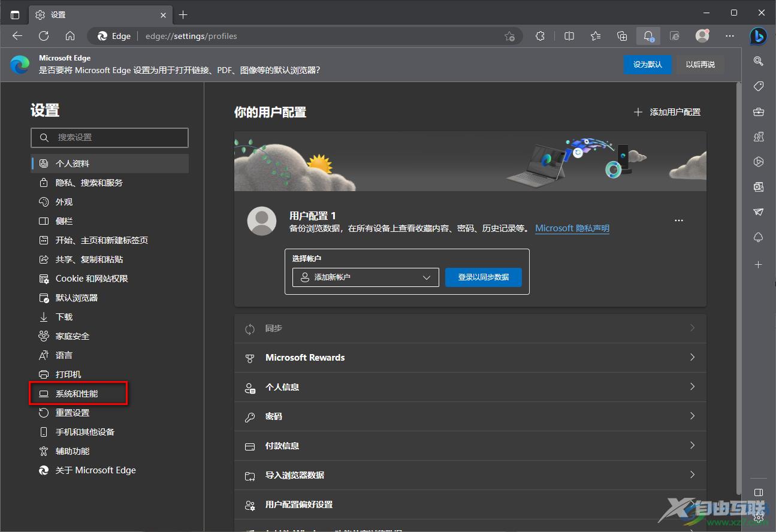This screenshot has width=776, height=532.
Task: Open the sidebar customize gear icon
Action: (x=759, y=518)
